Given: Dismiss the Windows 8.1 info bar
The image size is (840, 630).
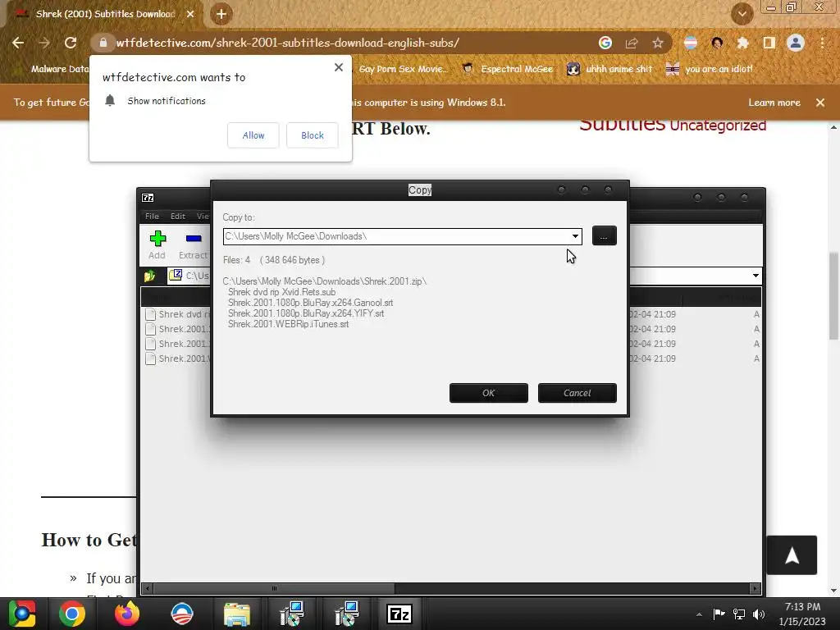Looking at the screenshot, I should pyautogui.click(x=820, y=103).
